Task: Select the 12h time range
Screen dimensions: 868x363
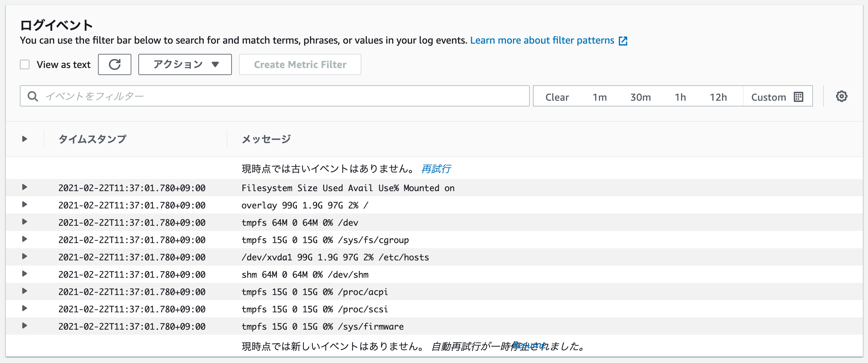Action: pyautogui.click(x=718, y=97)
